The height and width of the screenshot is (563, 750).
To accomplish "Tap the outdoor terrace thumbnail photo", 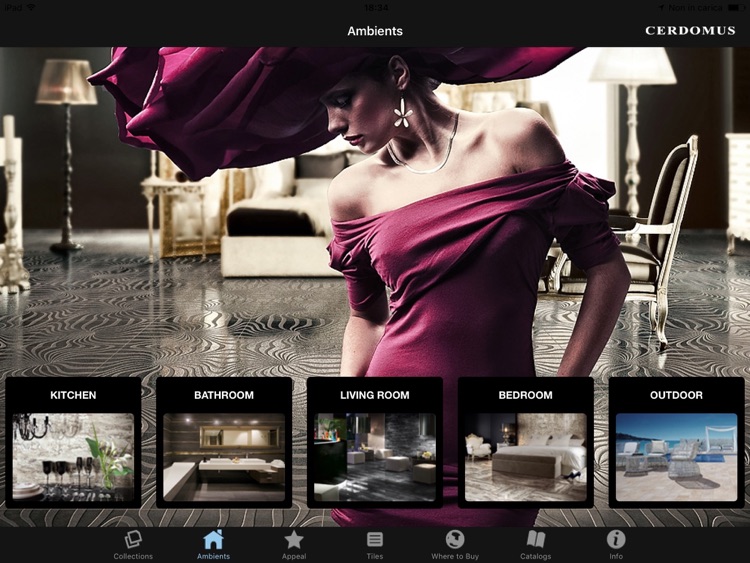I will coord(676,457).
